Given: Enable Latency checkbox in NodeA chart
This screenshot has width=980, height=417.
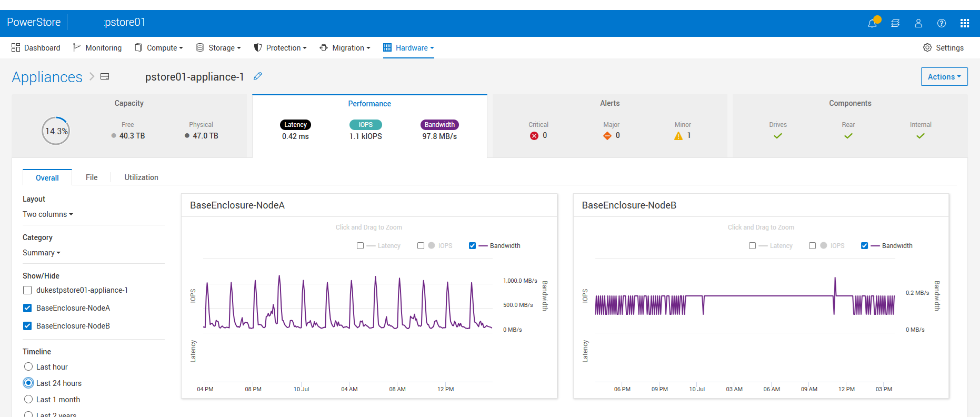Looking at the screenshot, I should click(361, 246).
